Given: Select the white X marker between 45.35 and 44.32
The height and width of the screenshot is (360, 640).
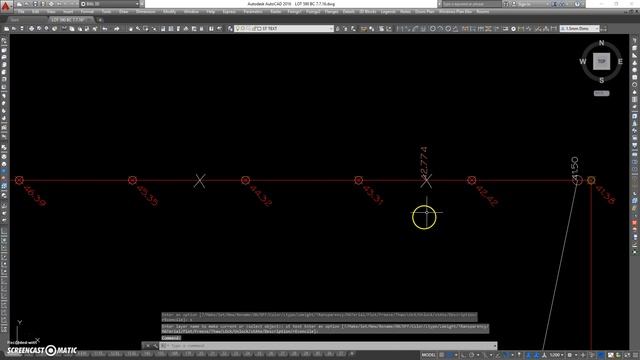Looking at the screenshot, I should [x=199, y=181].
